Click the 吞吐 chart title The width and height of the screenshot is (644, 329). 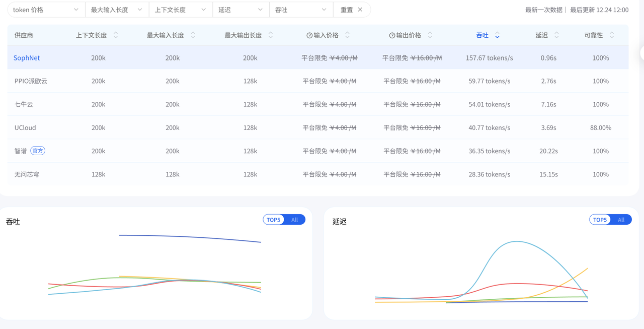pos(13,221)
